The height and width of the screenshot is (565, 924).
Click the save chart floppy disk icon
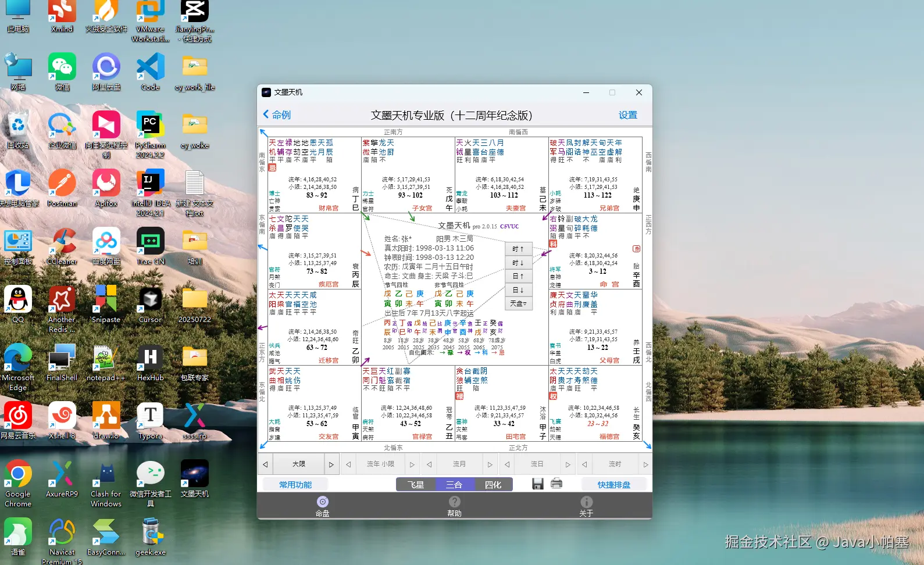[x=537, y=484]
